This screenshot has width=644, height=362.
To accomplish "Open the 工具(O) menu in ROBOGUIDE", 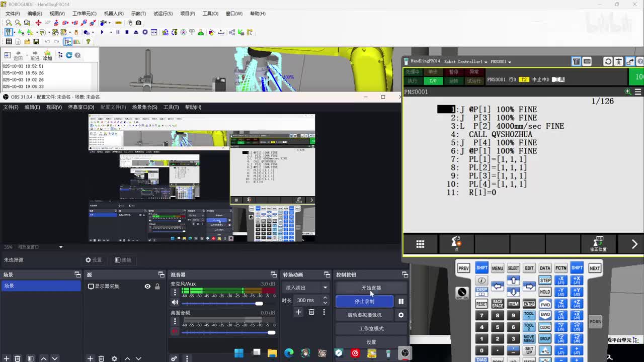I will pyautogui.click(x=210, y=14).
